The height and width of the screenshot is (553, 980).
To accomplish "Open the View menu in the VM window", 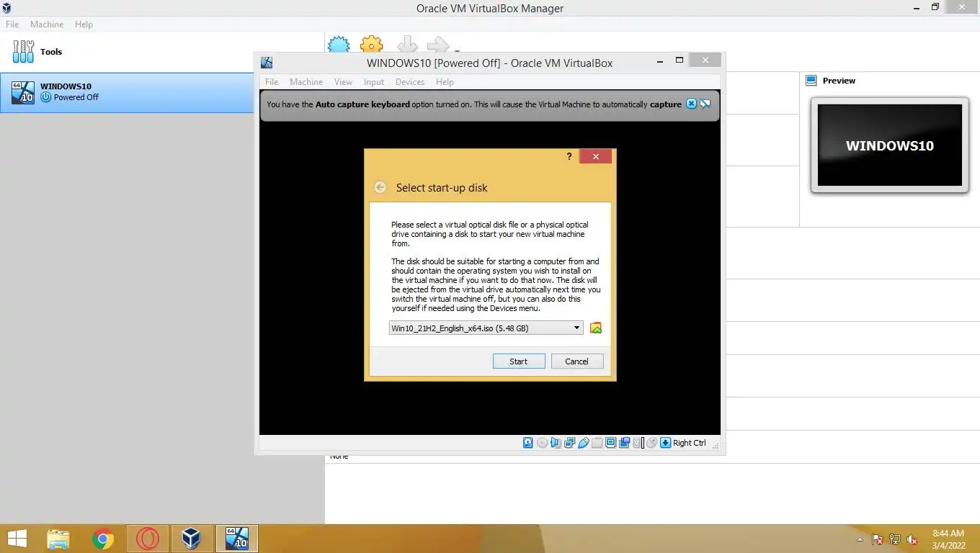I will point(343,82).
